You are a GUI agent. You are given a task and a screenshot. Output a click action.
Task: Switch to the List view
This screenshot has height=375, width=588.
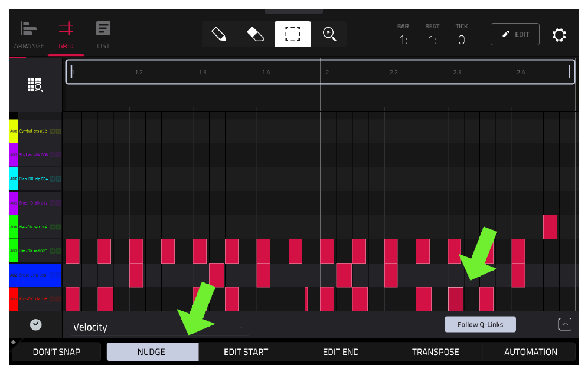tap(103, 35)
